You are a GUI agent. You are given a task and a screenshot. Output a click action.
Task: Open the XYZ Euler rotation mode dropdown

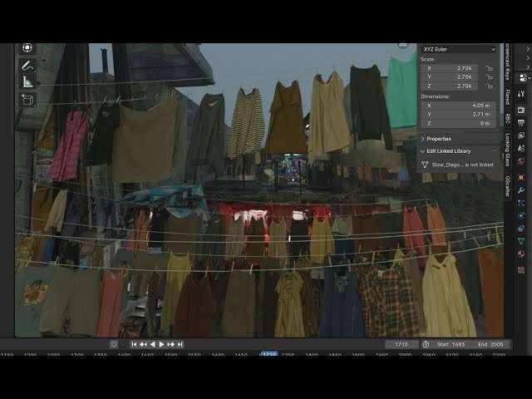pos(459,49)
